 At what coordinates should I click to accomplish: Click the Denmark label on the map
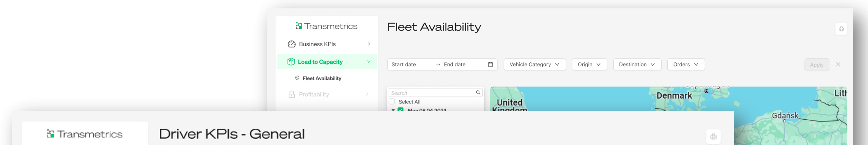674,96
